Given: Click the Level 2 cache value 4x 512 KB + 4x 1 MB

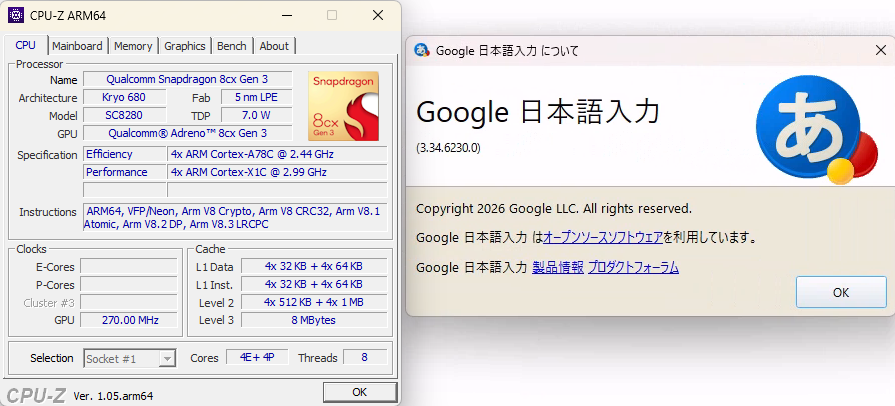Looking at the screenshot, I should pyautogui.click(x=314, y=302).
